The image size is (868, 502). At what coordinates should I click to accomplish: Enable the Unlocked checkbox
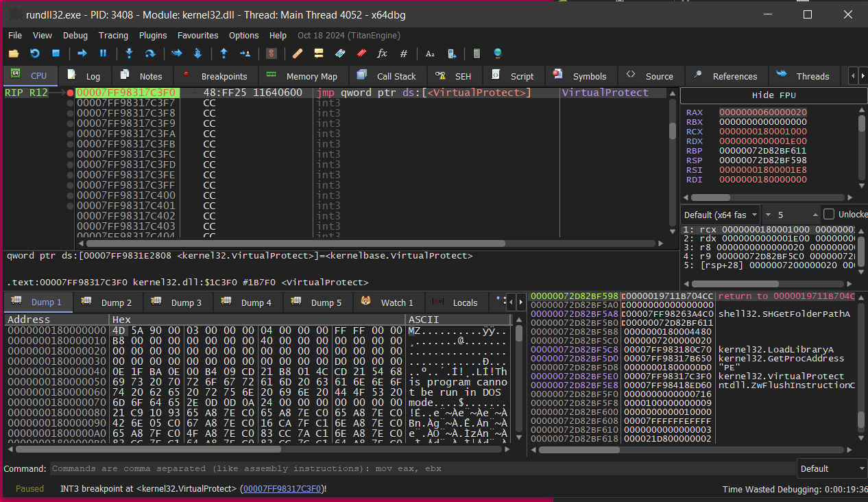click(x=829, y=214)
